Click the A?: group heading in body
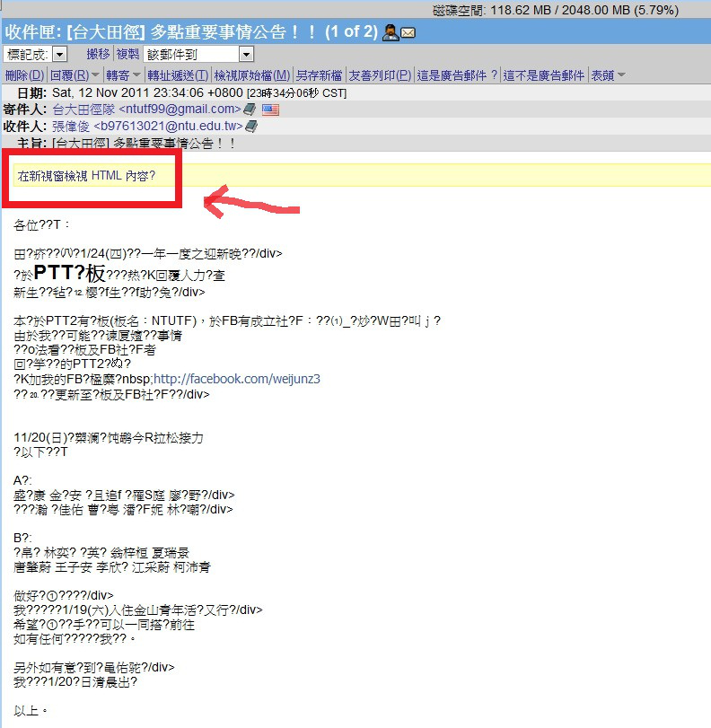 pos(22,480)
